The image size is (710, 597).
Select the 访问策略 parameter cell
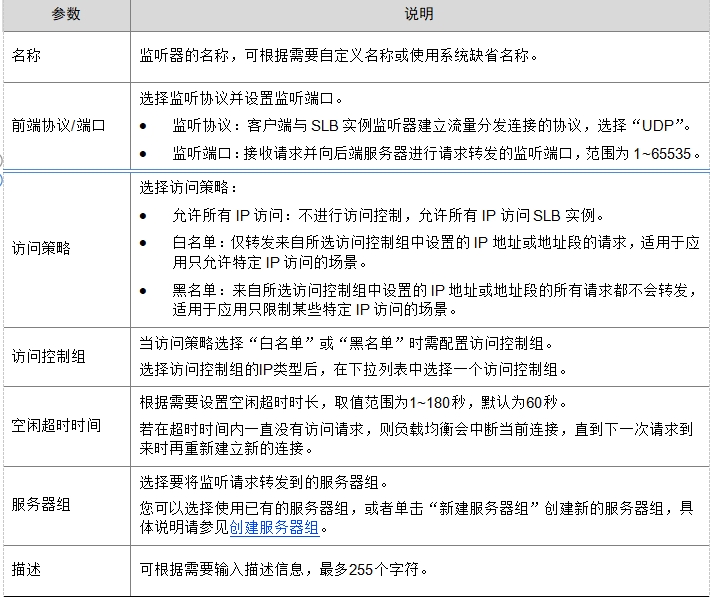(x=67, y=249)
